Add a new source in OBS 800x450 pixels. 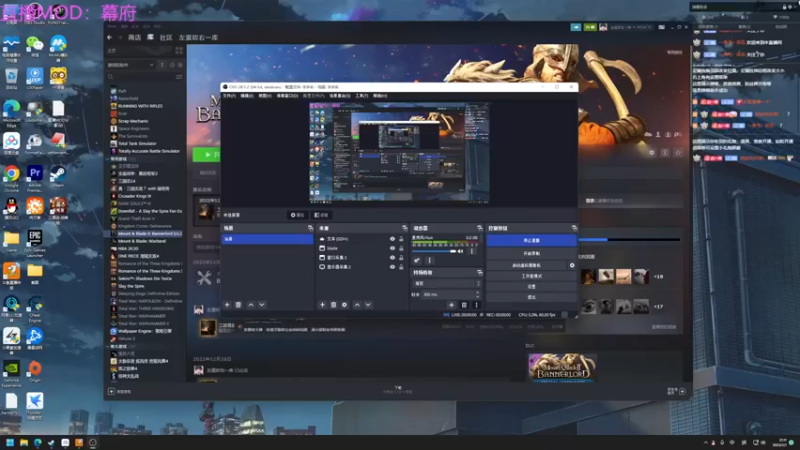point(322,305)
